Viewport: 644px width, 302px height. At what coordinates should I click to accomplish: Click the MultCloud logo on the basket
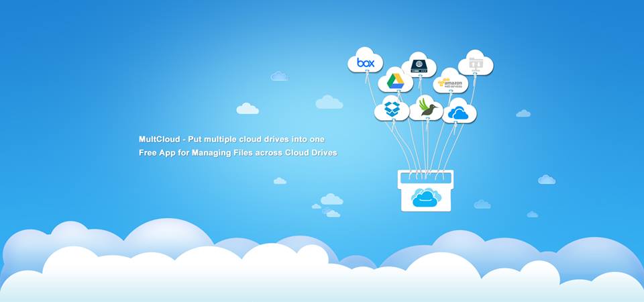(427, 197)
